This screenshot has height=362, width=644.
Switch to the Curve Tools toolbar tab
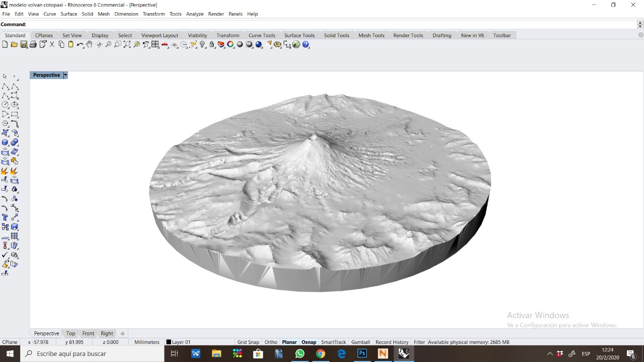coord(262,35)
